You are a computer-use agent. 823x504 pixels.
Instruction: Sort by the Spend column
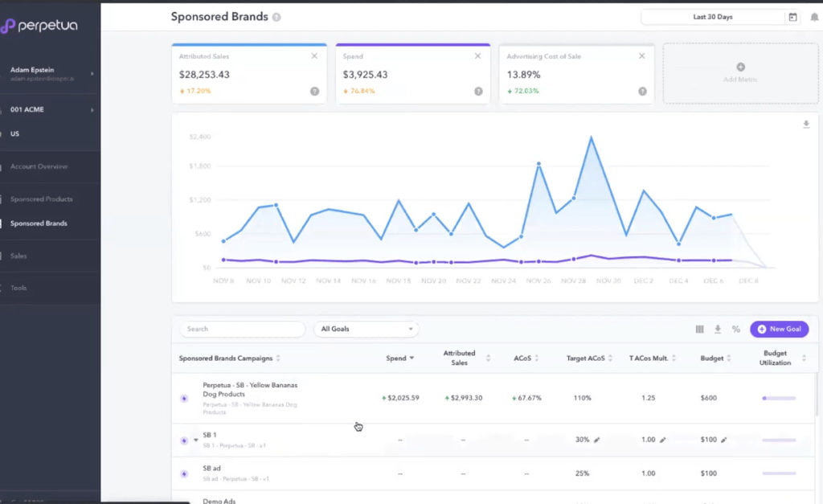click(400, 358)
